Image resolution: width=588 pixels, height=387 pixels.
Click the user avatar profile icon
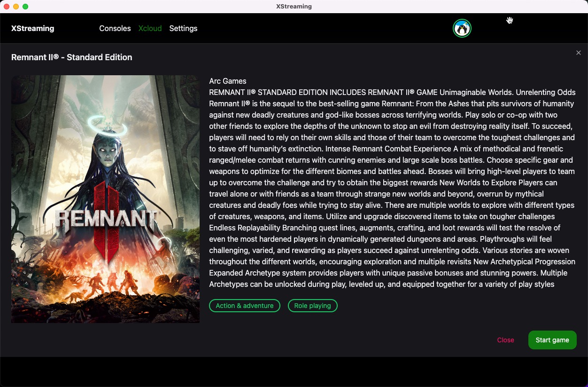(x=462, y=28)
